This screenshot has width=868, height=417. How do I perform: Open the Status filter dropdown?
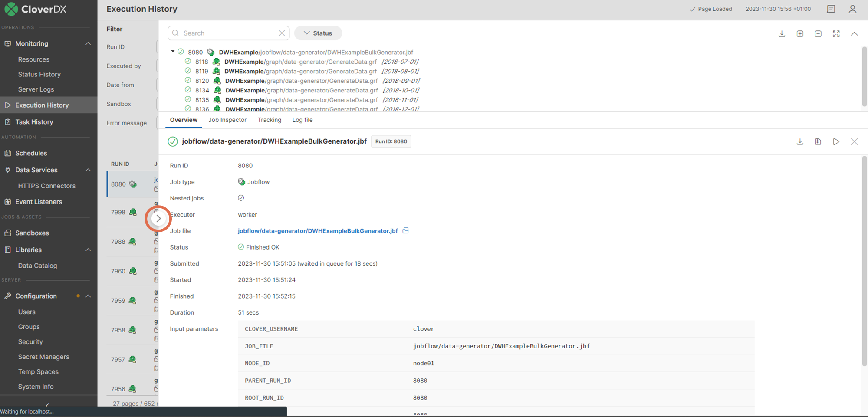pyautogui.click(x=318, y=33)
